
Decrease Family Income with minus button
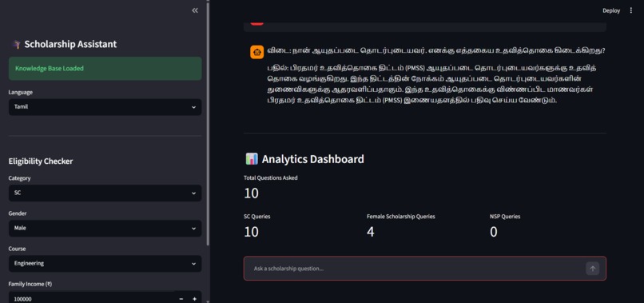181,299
